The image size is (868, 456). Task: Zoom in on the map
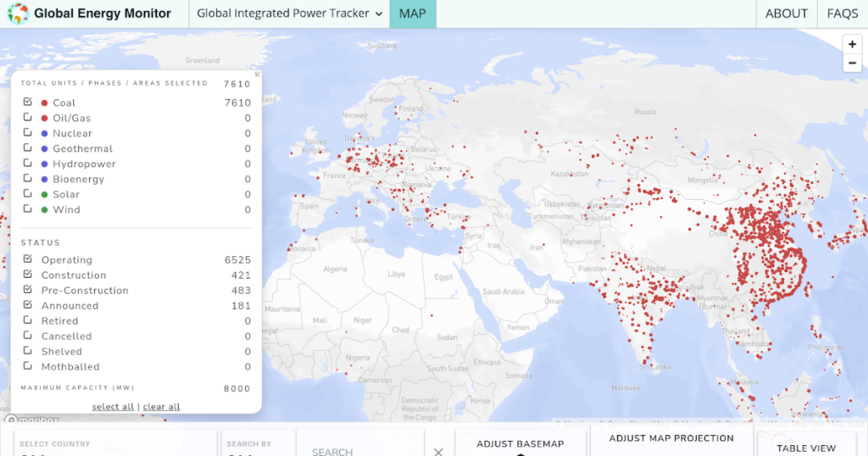click(852, 44)
